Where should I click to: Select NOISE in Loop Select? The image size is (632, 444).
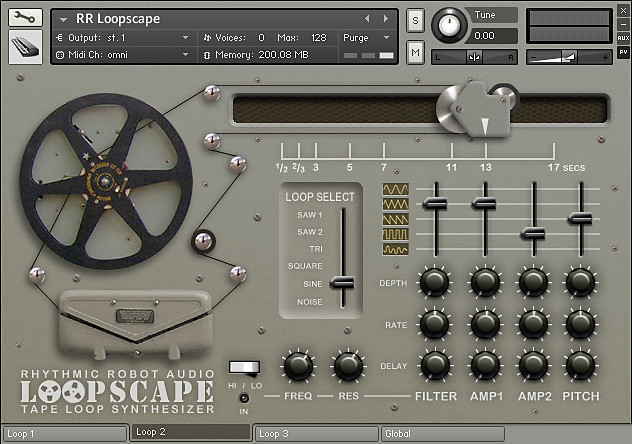310,302
